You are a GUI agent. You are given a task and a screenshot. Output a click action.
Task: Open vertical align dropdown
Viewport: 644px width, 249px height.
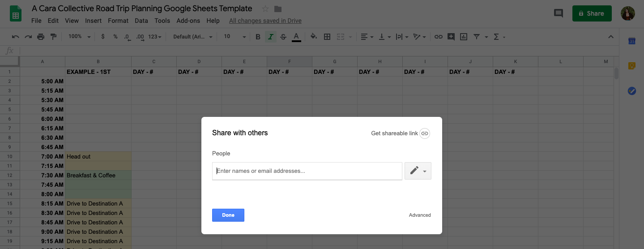pyautogui.click(x=384, y=37)
